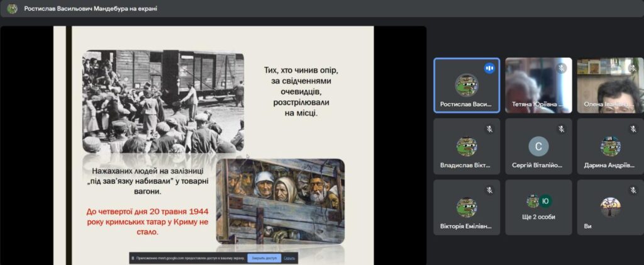Click the muted mic icon on Тетяна's tile
The width and height of the screenshot is (644, 265).
pos(560,68)
